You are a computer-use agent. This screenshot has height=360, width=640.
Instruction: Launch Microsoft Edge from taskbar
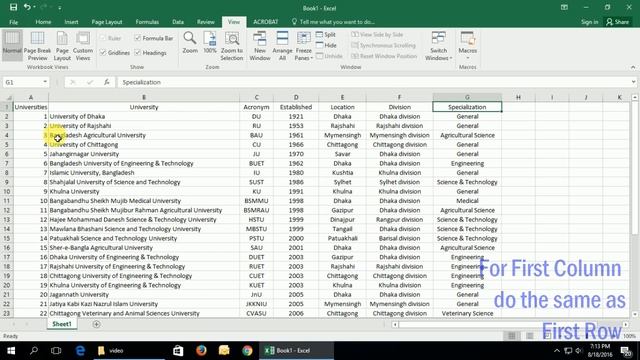click(x=80, y=351)
